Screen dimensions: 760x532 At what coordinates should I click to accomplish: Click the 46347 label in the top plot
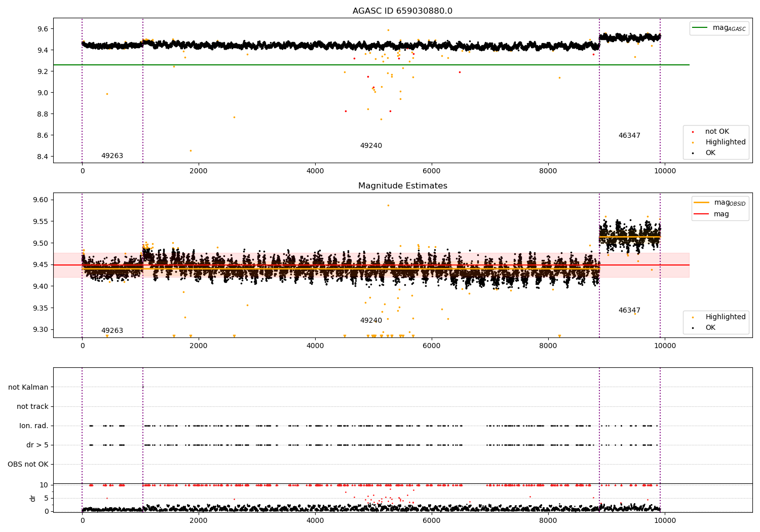[x=629, y=136]
